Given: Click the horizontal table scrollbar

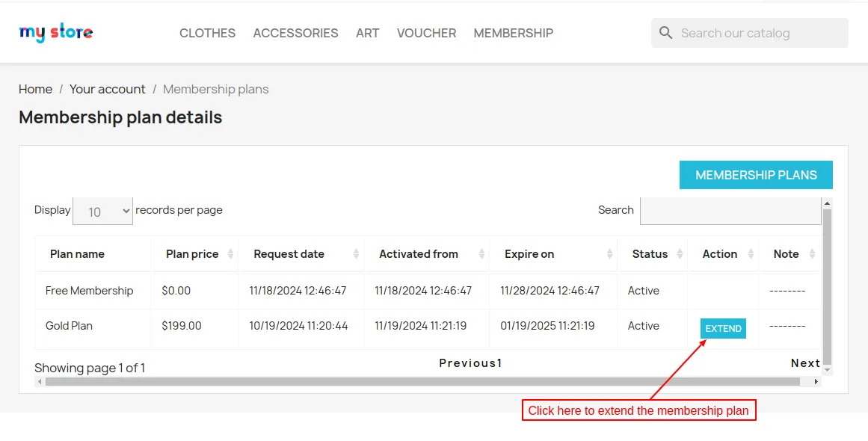Looking at the screenshot, I should [x=422, y=381].
